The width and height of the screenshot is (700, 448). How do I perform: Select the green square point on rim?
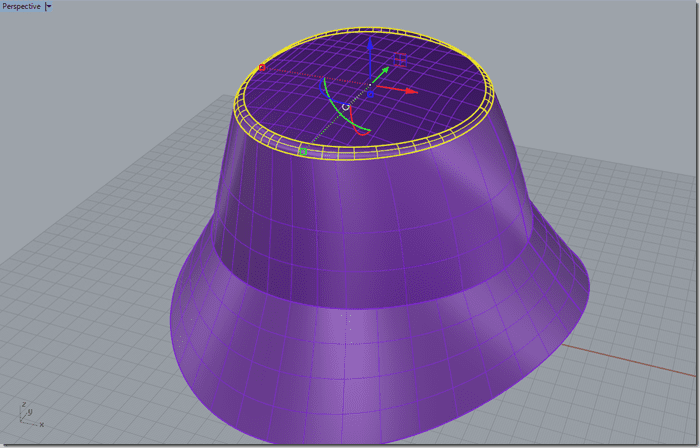click(x=303, y=152)
